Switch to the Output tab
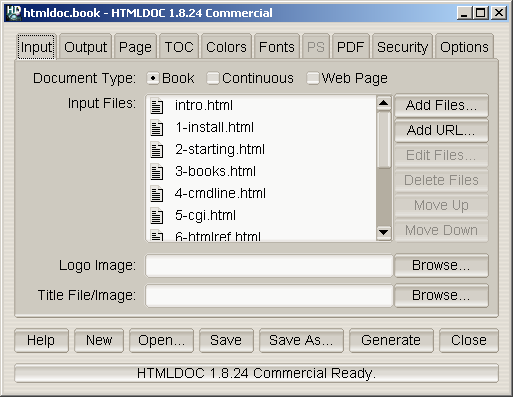 (x=85, y=47)
